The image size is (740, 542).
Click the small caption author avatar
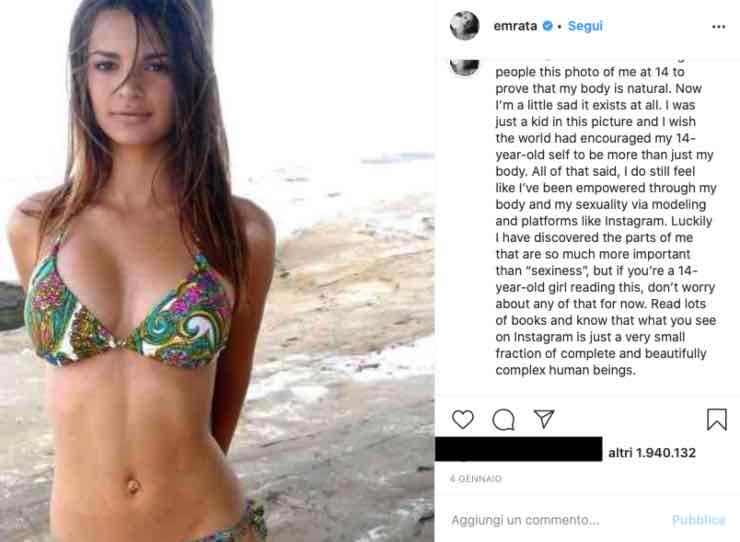point(464,67)
